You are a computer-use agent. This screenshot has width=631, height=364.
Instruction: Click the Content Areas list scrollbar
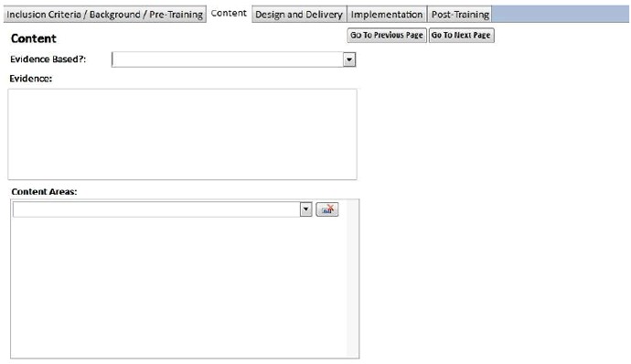click(x=352, y=279)
